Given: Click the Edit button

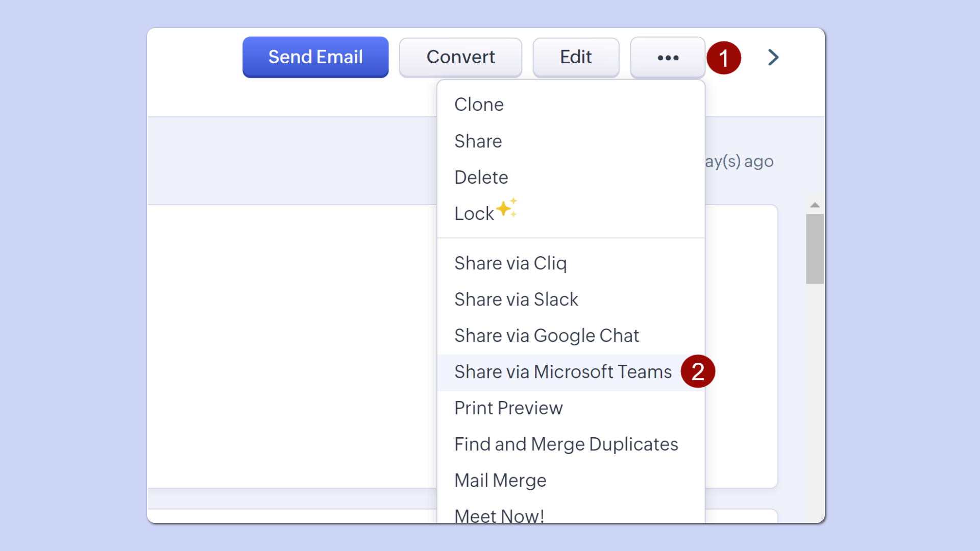Looking at the screenshot, I should click(x=576, y=57).
